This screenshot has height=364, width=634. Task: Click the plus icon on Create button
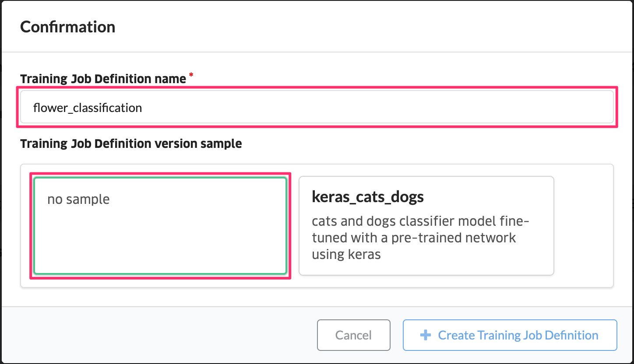(x=425, y=335)
